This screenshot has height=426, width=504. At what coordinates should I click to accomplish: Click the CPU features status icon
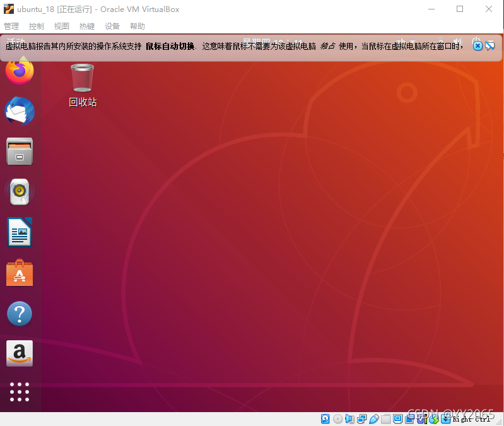coord(422,419)
